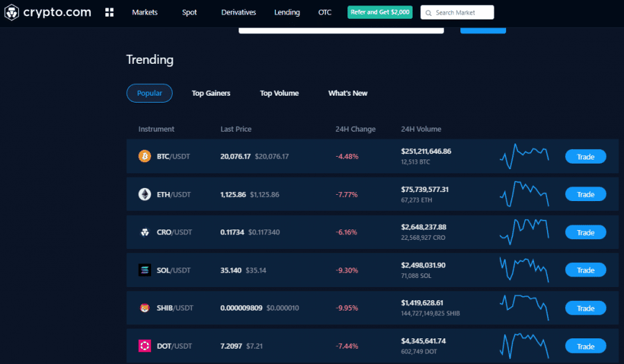Open the apps grid menu icon
Image resolution: width=624 pixels, height=364 pixels.
pyautogui.click(x=110, y=12)
